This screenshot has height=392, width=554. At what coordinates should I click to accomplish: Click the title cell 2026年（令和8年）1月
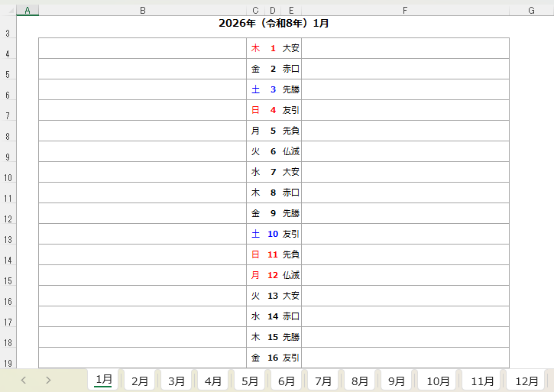(x=274, y=24)
